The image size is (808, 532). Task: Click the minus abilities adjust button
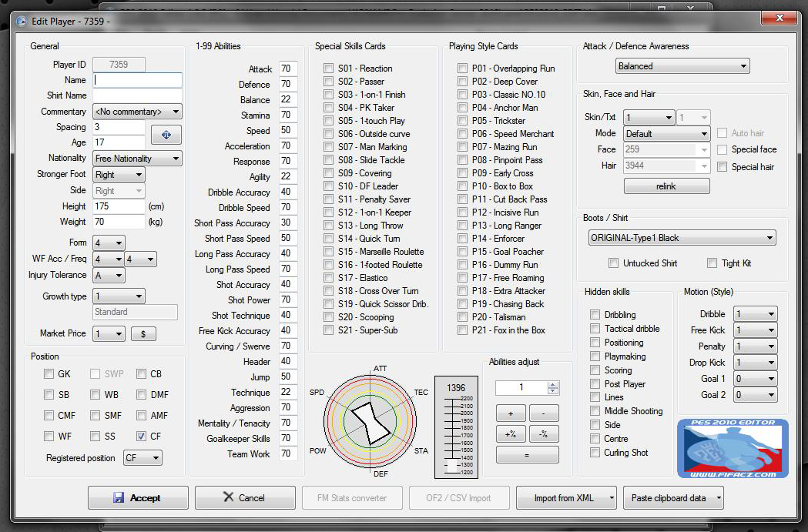pyautogui.click(x=544, y=413)
